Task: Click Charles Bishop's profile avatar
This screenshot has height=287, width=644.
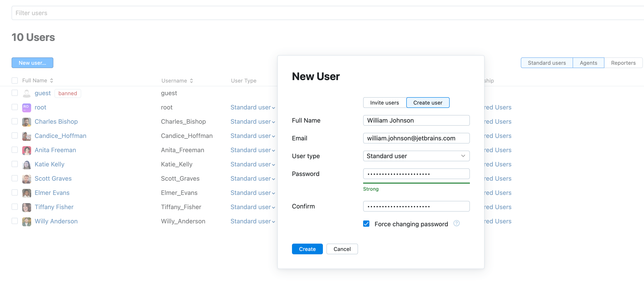Action: pyautogui.click(x=26, y=121)
